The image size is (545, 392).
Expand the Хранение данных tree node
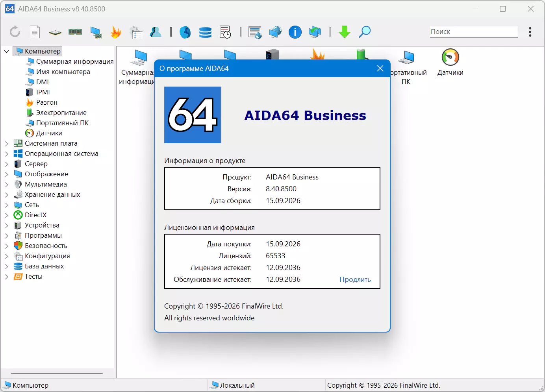point(6,194)
